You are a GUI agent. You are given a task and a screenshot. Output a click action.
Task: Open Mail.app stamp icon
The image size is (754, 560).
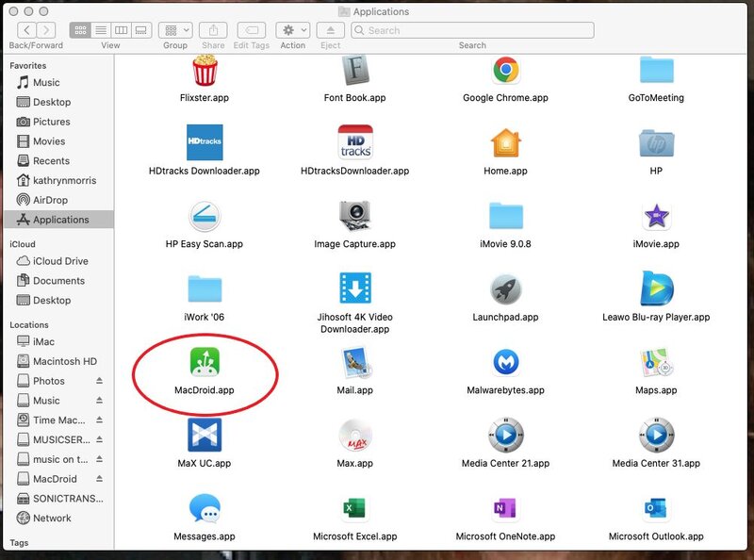[355, 362]
